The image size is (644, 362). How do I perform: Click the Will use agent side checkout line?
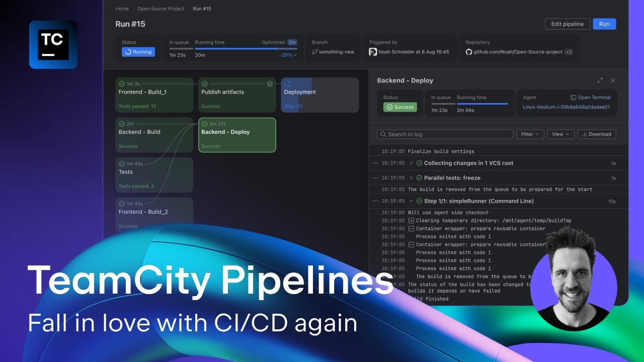click(x=448, y=213)
